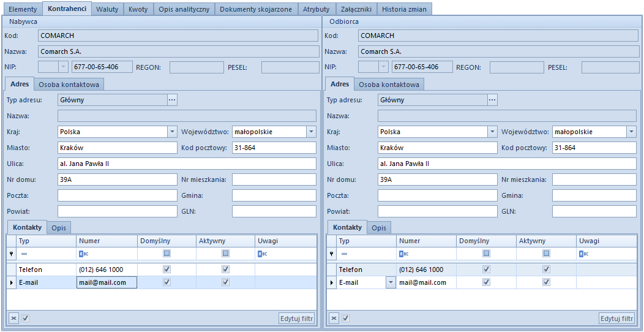Sort Odbiorca contacts by Typ column
Screen dimensions: 644x332
pyautogui.click(x=366, y=241)
